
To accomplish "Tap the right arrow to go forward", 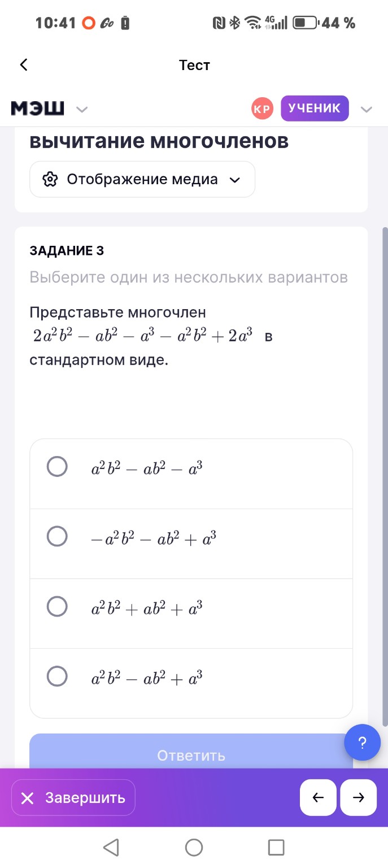I will click(x=359, y=797).
